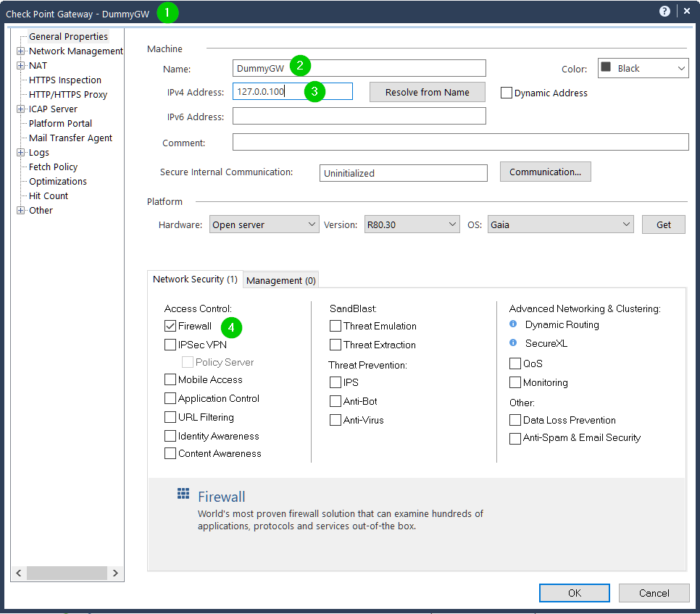Enable Application Control blade
The image size is (700, 614).
coord(170,398)
